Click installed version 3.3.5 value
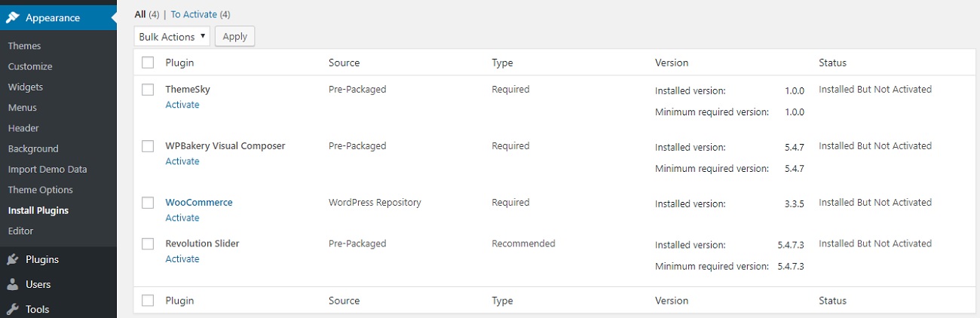980x318 pixels. [x=795, y=203]
